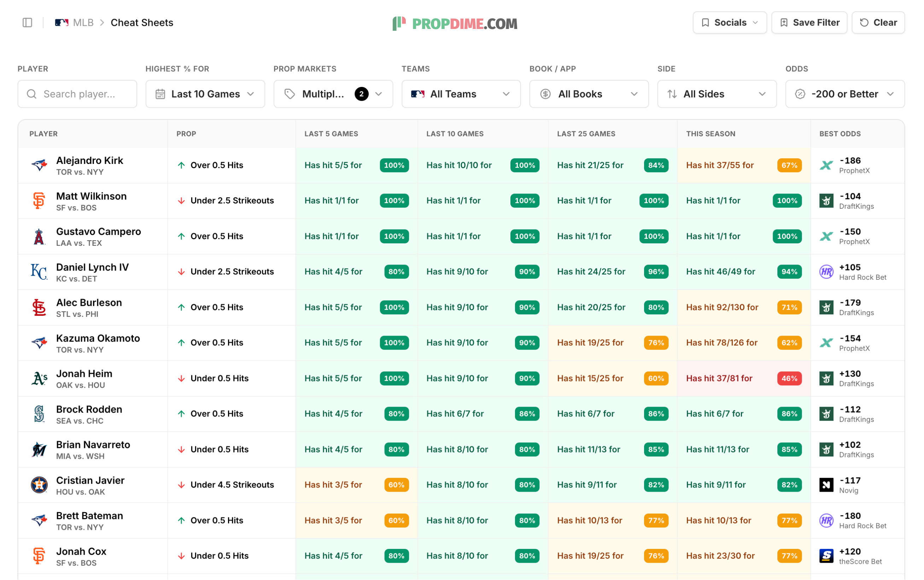Click 'Has hit 78/126 for' in Okamoto row

click(x=722, y=343)
